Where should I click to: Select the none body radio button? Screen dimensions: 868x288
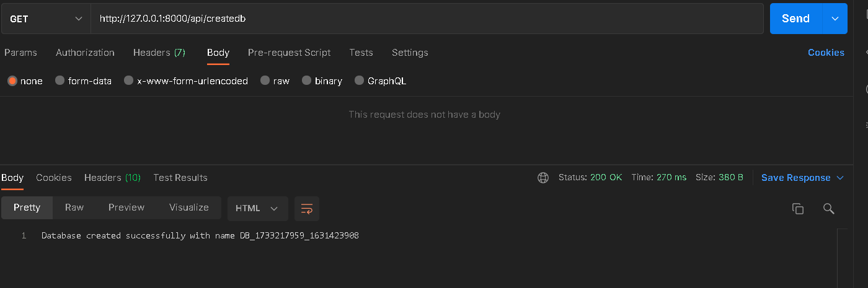(12, 81)
